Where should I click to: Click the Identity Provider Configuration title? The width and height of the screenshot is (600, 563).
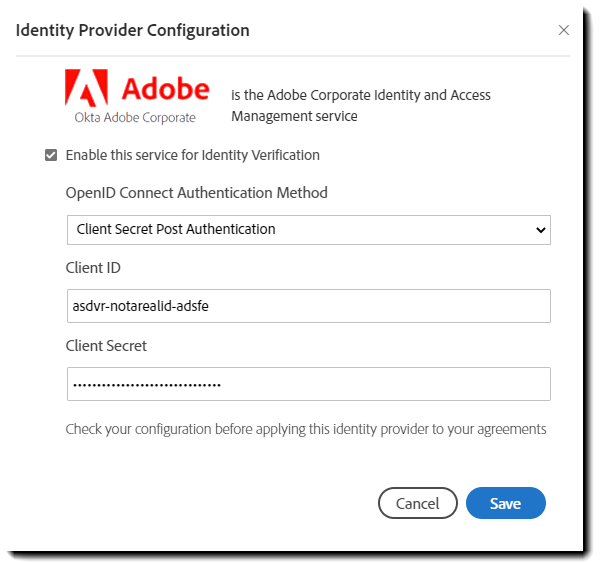pos(133,30)
